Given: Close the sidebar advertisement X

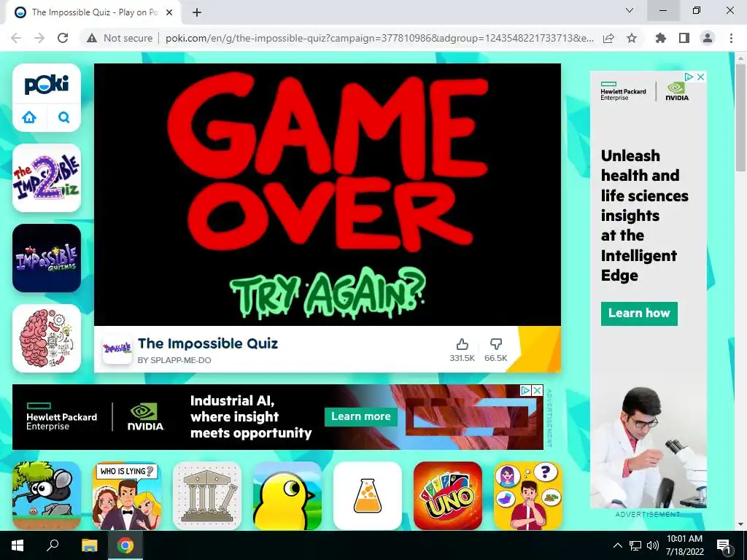Looking at the screenshot, I should tap(700, 77).
